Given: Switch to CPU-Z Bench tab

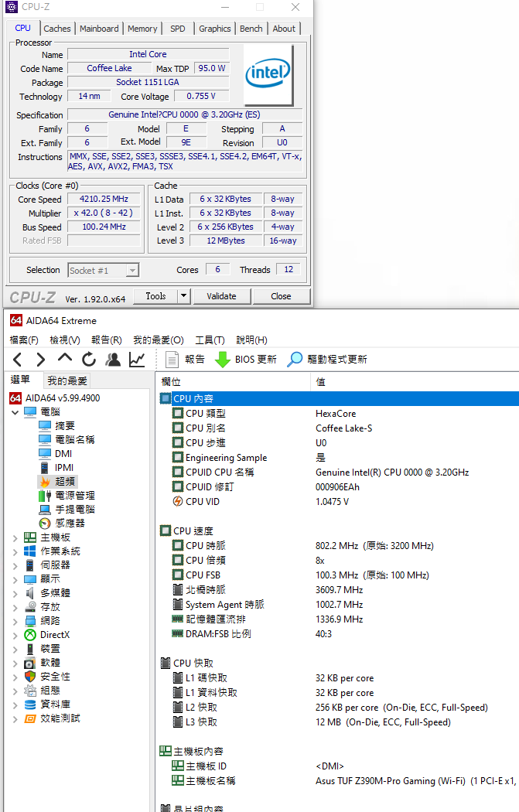Looking at the screenshot, I should [x=251, y=29].
